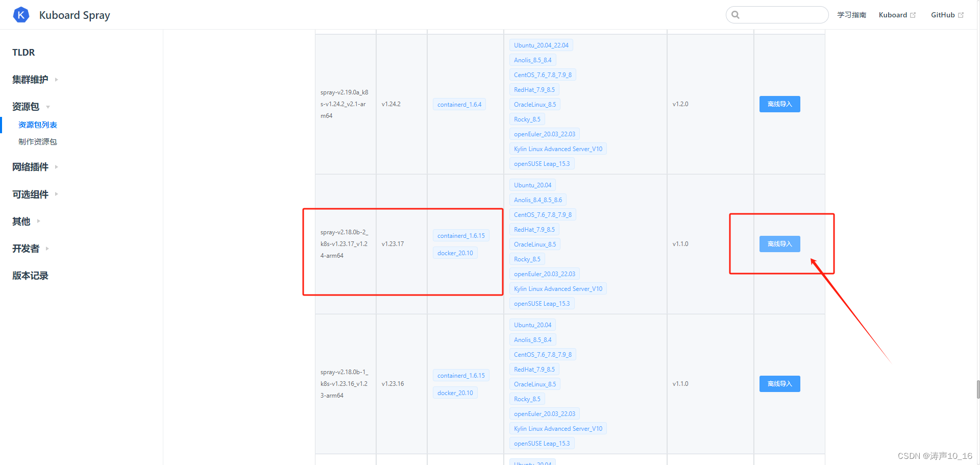Open the 版本记录 sidebar item
This screenshot has height=465, width=980.
click(x=30, y=276)
